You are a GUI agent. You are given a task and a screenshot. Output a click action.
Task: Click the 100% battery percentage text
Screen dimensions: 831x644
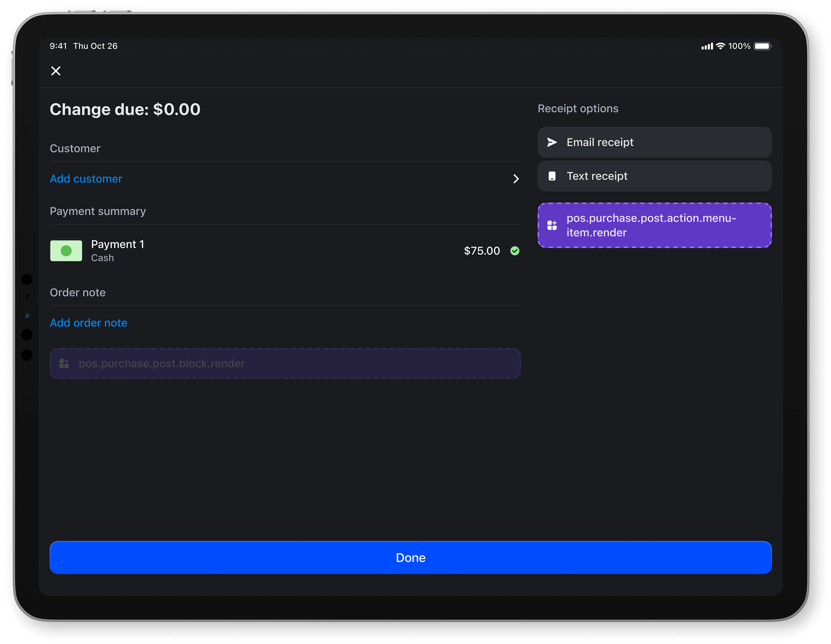739,46
